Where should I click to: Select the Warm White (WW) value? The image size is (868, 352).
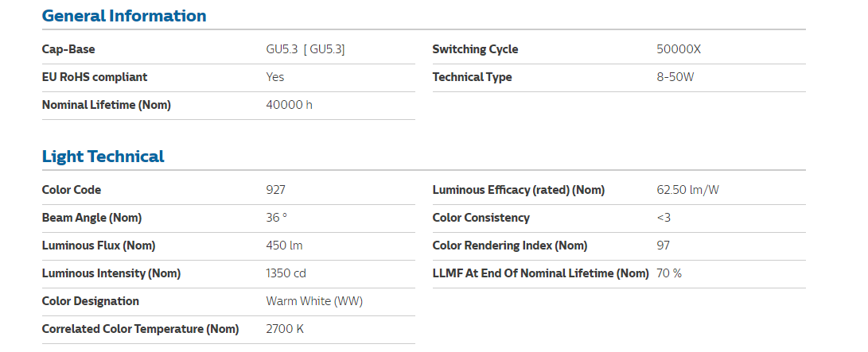[314, 301]
